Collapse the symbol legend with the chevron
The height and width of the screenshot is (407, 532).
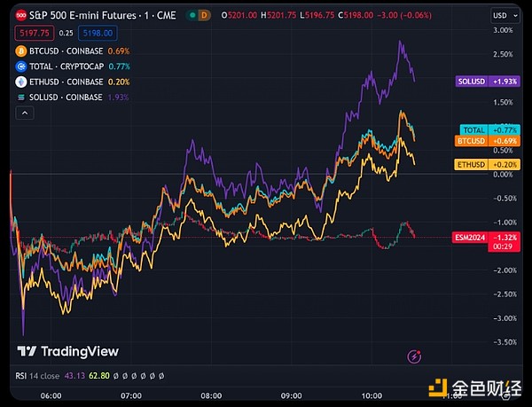click(x=24, y=113)
